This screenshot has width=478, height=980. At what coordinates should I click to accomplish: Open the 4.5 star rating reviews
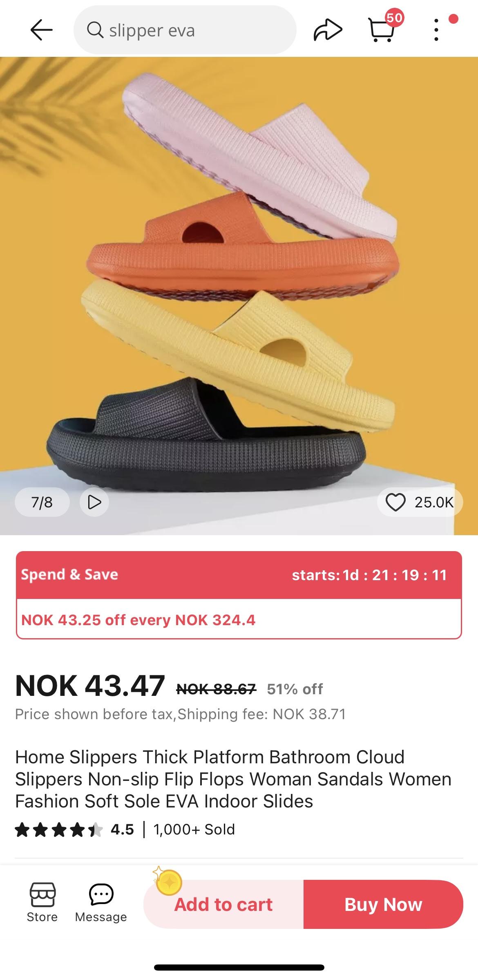74,830
